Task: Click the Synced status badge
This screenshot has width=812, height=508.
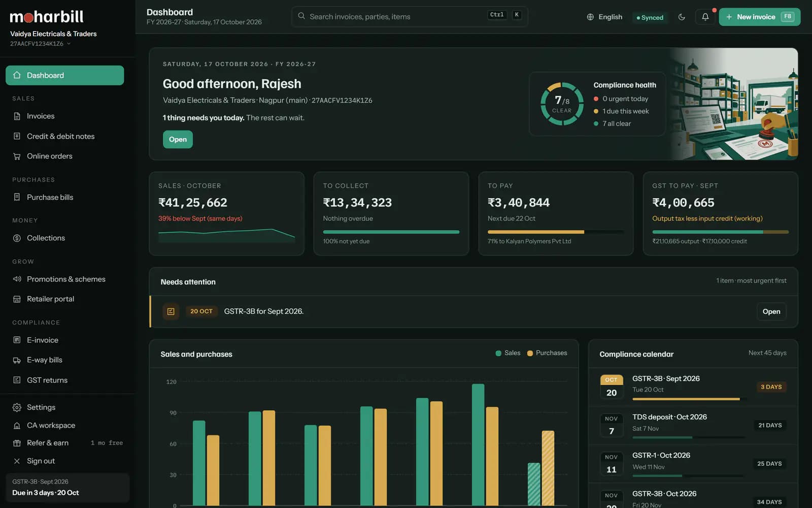Action: [x=650, y=17]
